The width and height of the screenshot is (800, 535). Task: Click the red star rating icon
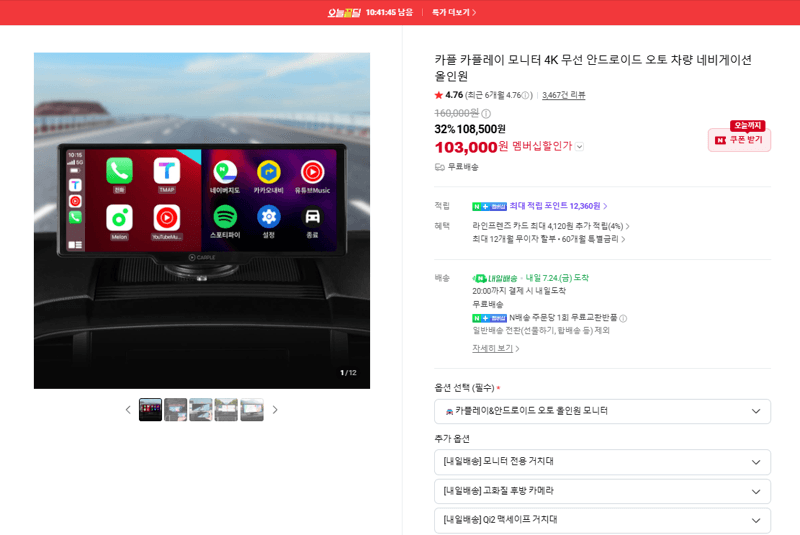click(x=438, y=95)
